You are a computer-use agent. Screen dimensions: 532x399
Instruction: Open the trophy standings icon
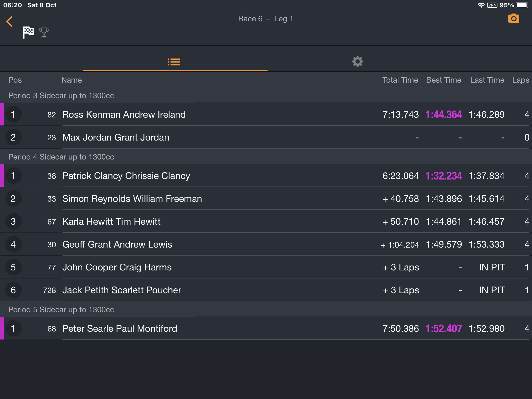point(44,32)
